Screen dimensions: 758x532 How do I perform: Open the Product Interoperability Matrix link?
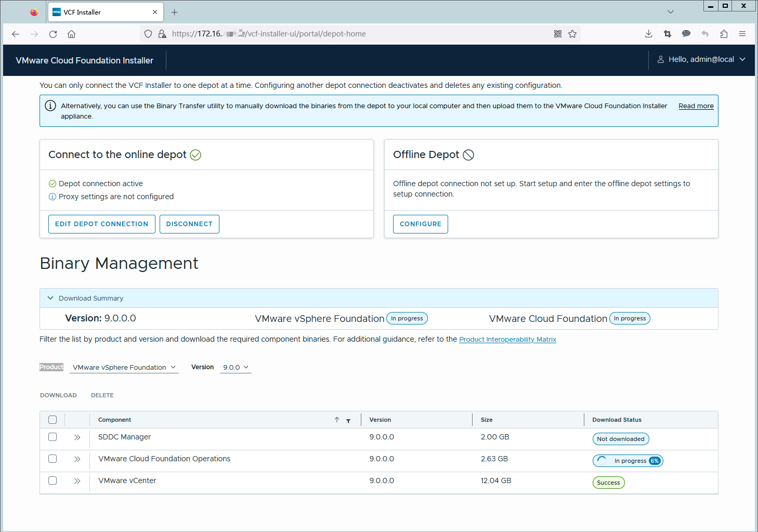coord(507,339)
